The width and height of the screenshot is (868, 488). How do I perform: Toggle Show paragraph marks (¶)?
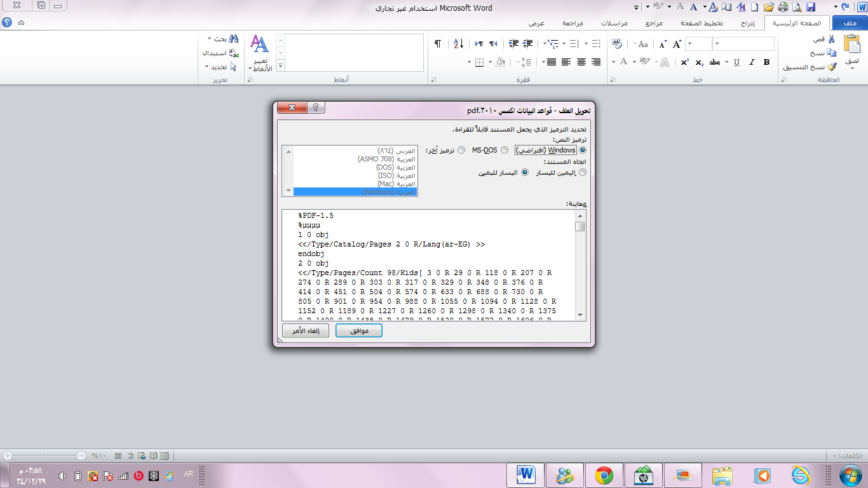(438, 44)
